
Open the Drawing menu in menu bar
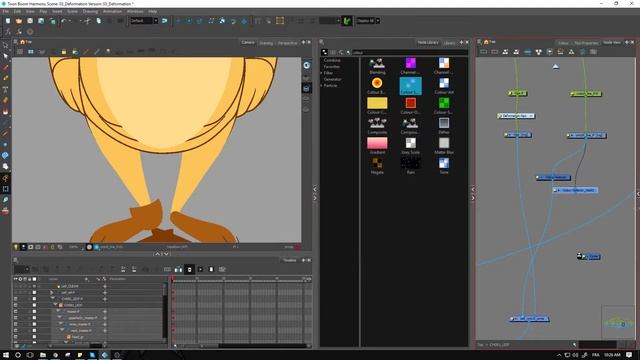click(90, 11)
